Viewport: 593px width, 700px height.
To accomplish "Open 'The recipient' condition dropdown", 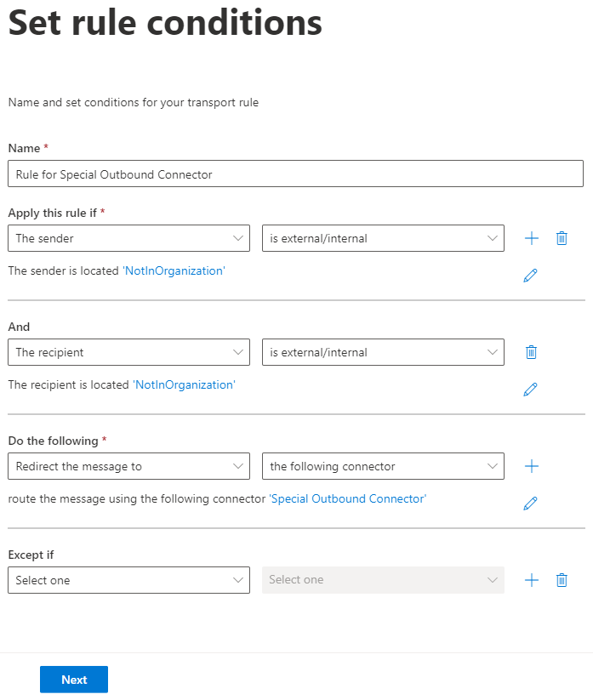I will click(128, 352).
